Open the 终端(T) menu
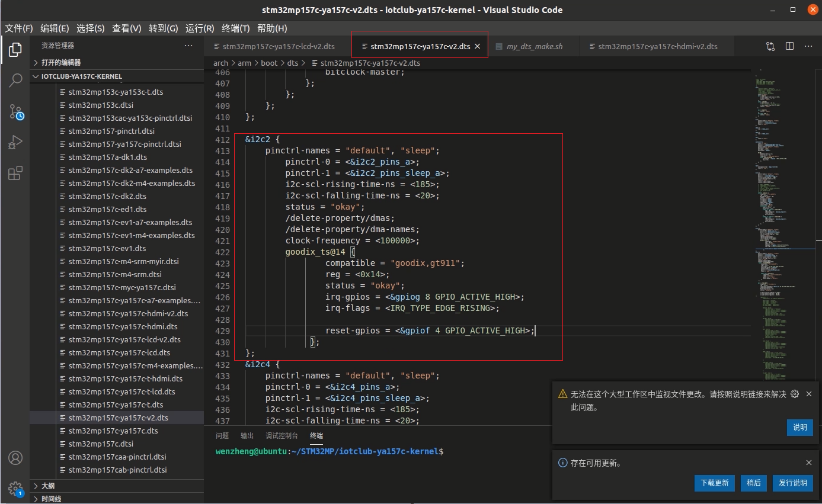Screen dimensions: 822x504 coord(235,28)
